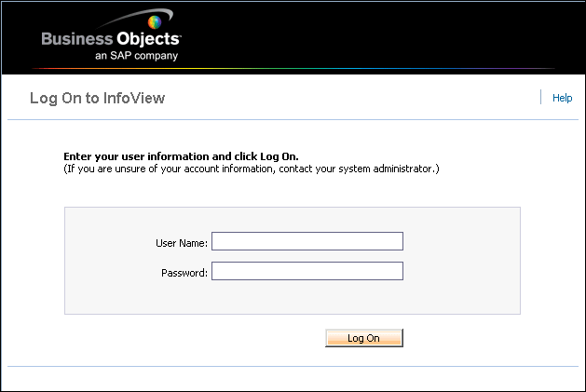Image resolution: width=586 pixels, height=392 pixels.
Task: Click the vertical divider beside Help
Action: pyautogui.click(x=540, y=97)
